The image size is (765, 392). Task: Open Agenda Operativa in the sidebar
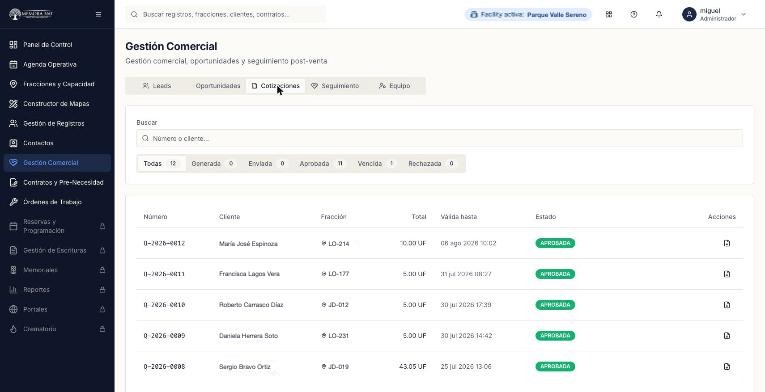(x=57, y=64)
